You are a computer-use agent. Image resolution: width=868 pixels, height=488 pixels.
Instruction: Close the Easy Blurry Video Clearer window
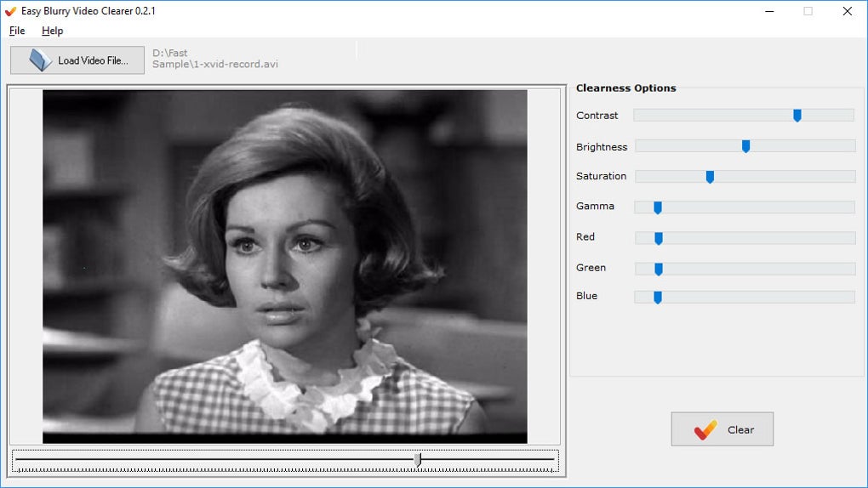click(847, 11)
